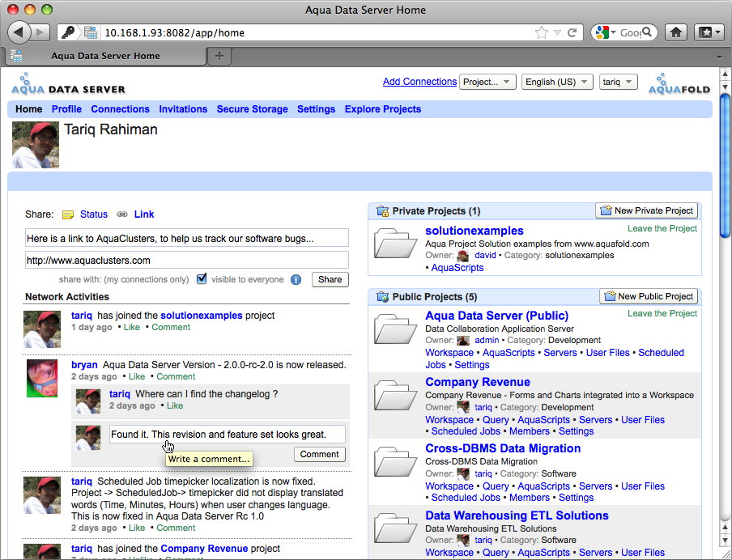Screen dimensions: 732x560
Task: Open the bookmarks toolbar button
Action: (709, 32)
